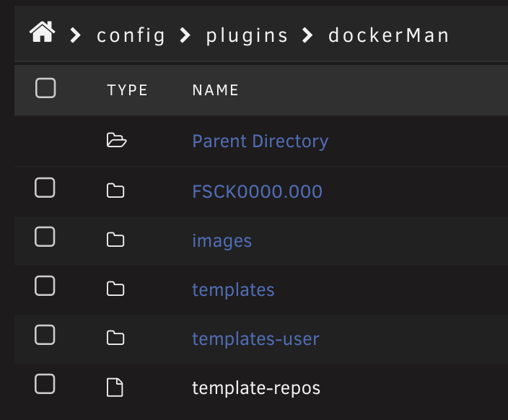Select dockerMan in the breadcrumb path

coord(388,35)
